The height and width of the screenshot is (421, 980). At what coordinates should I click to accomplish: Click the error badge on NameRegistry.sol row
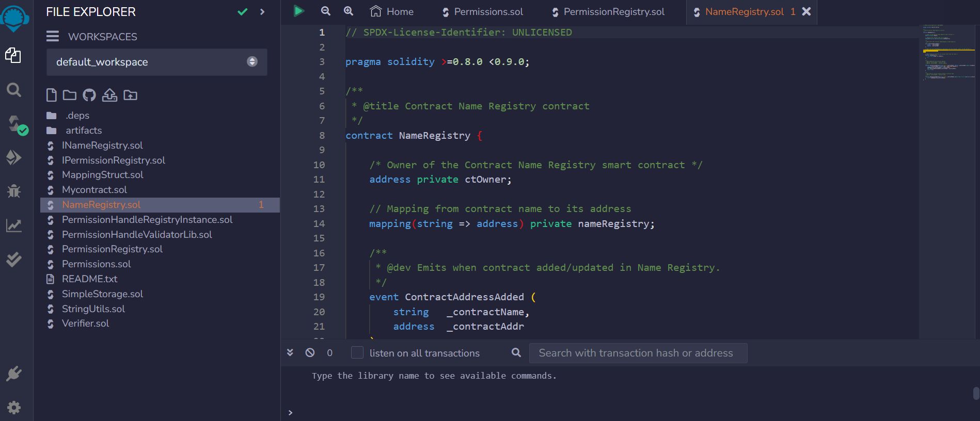click(261, 205)
